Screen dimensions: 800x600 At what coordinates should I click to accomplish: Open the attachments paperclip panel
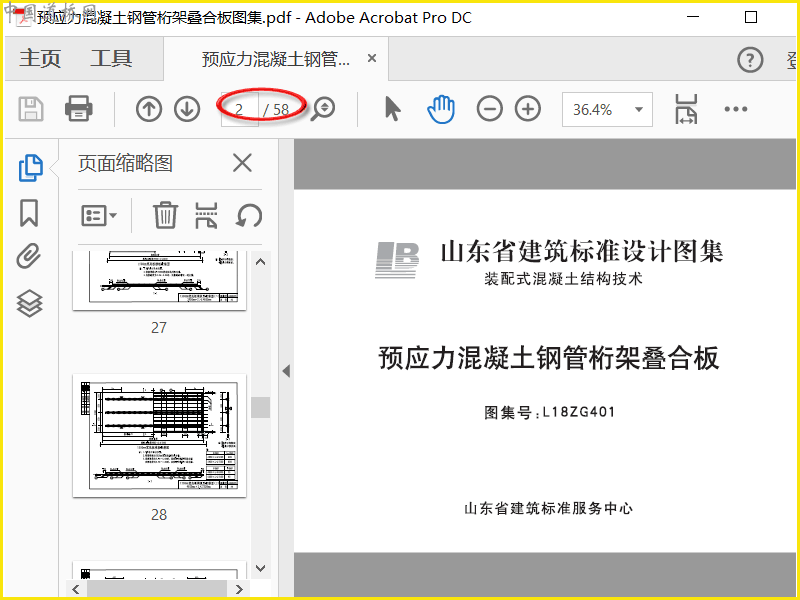coord(29,256)
